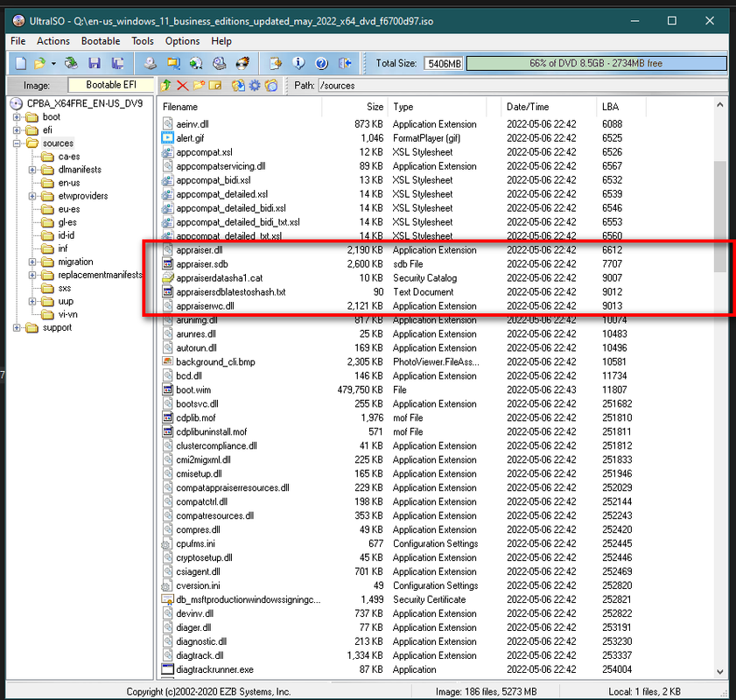The image size is (736, 700).
Task: Open the recent files dropdown arrow beside Open
Action: pyautogui.click(x=53, y=63)
